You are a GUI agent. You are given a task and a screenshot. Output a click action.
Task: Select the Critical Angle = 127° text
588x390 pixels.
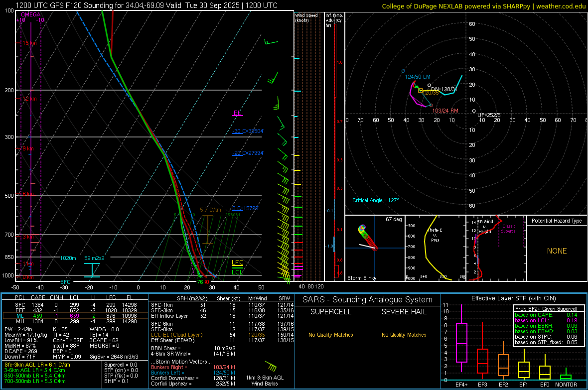(x=376, y=200)
